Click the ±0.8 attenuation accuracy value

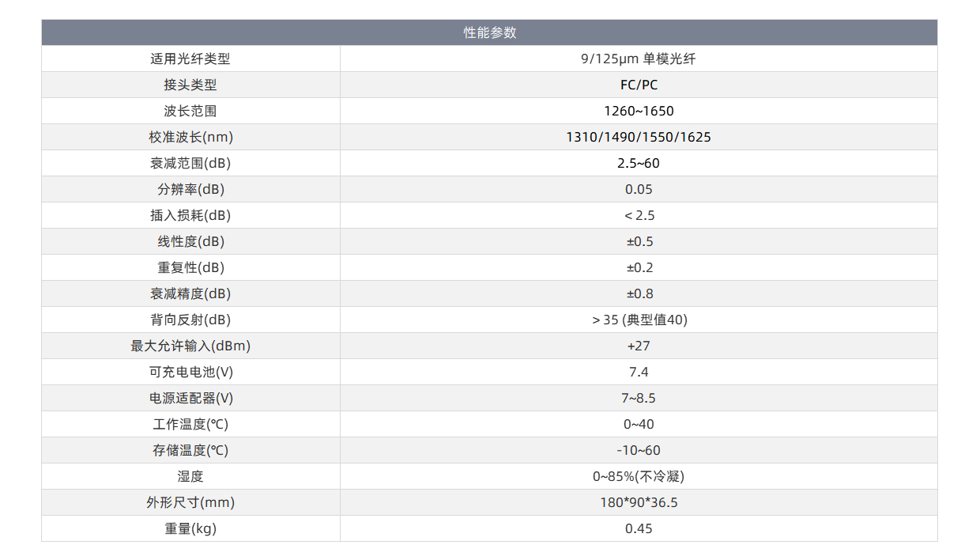pyautogui.click(x=639, y=293)
